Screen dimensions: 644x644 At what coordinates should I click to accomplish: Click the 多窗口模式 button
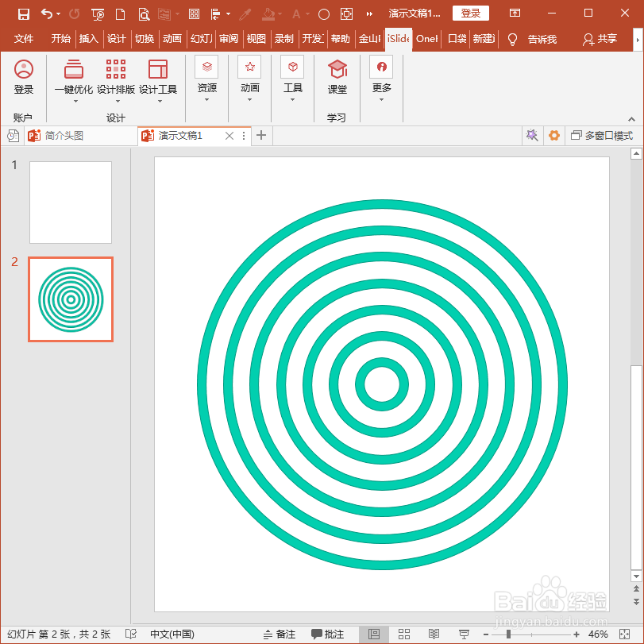[602, 136]
